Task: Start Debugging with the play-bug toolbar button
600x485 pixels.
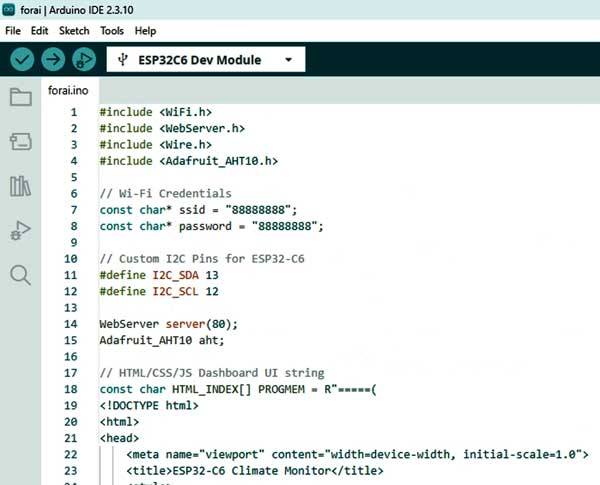Action: pos(84,59)
